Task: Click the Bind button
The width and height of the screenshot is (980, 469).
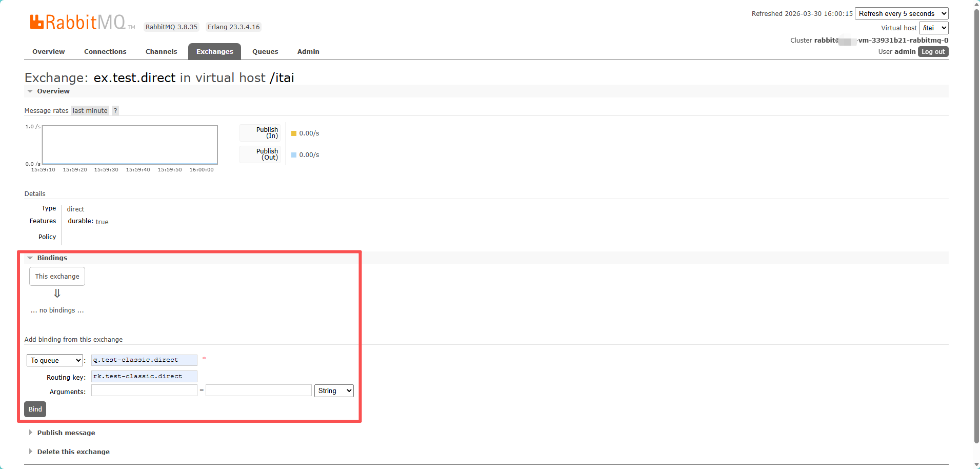Action: [35, 409]
